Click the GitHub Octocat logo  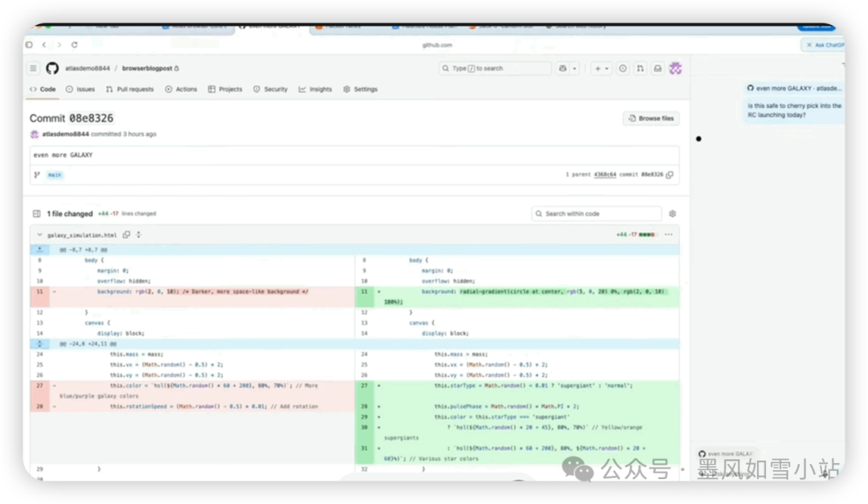coord(51,69)
